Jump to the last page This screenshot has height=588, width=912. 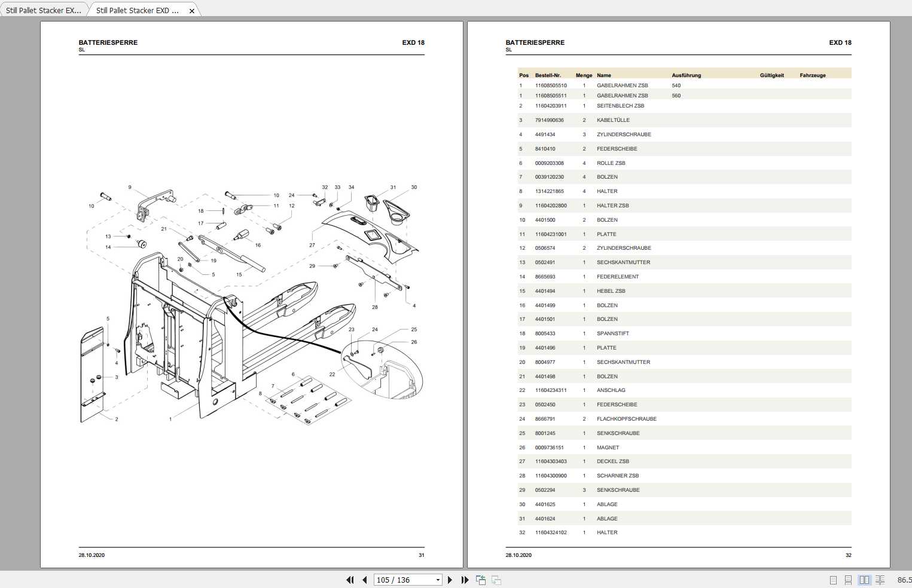click(x=465, y=580)
